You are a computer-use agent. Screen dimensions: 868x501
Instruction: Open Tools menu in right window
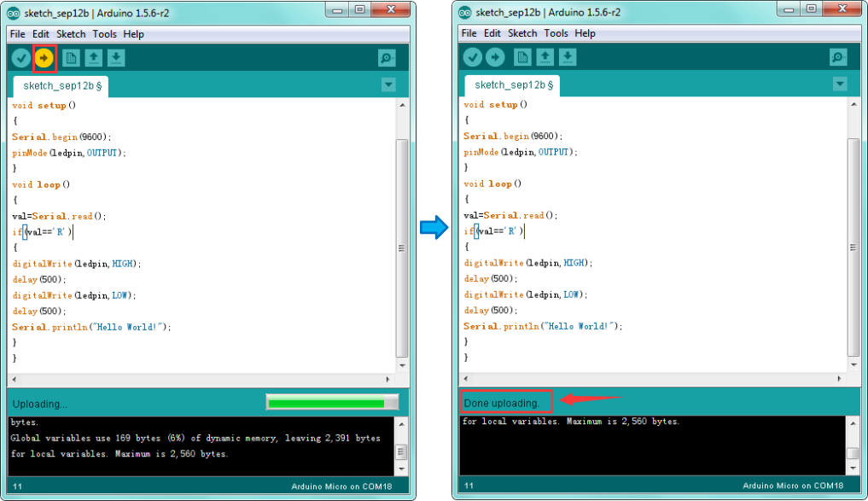pyautogui.click(x=556, y=33)
